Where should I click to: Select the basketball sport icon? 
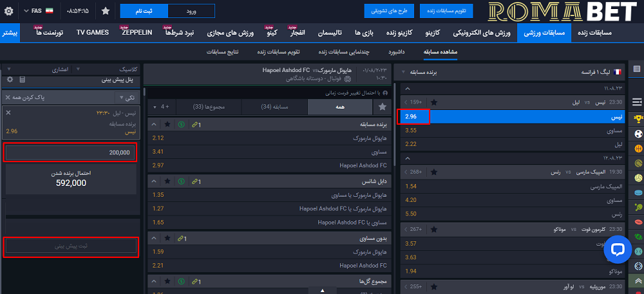tap(638, 149)
